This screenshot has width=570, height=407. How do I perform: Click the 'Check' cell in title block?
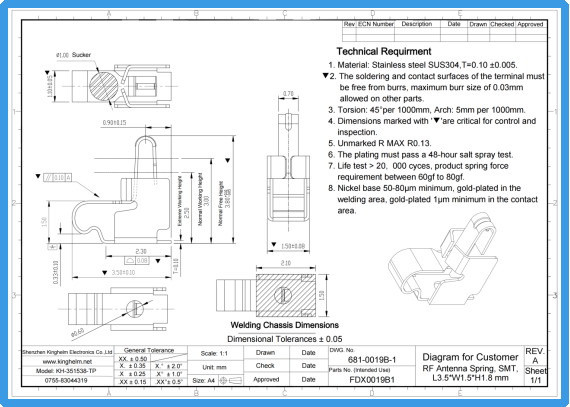point(265,366)
